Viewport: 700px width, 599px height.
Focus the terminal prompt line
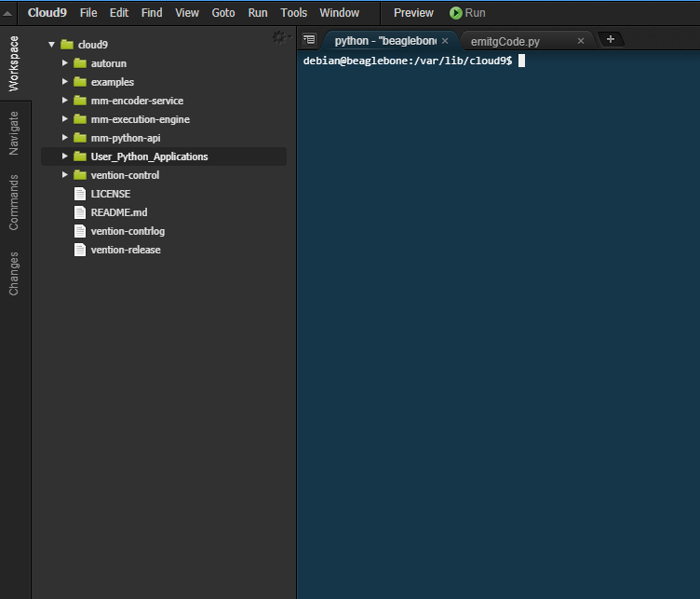point(414,61)
